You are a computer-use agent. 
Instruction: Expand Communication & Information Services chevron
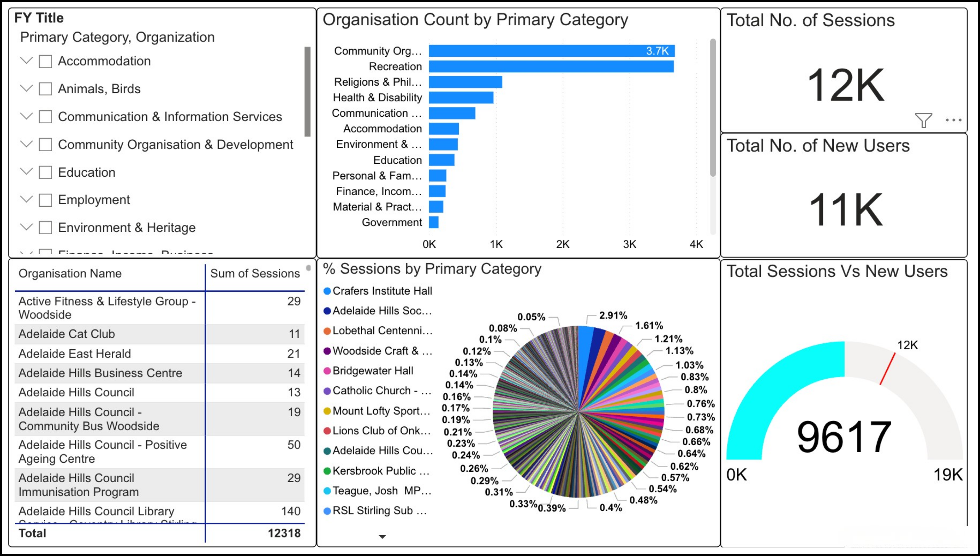(x=26, y=116)
